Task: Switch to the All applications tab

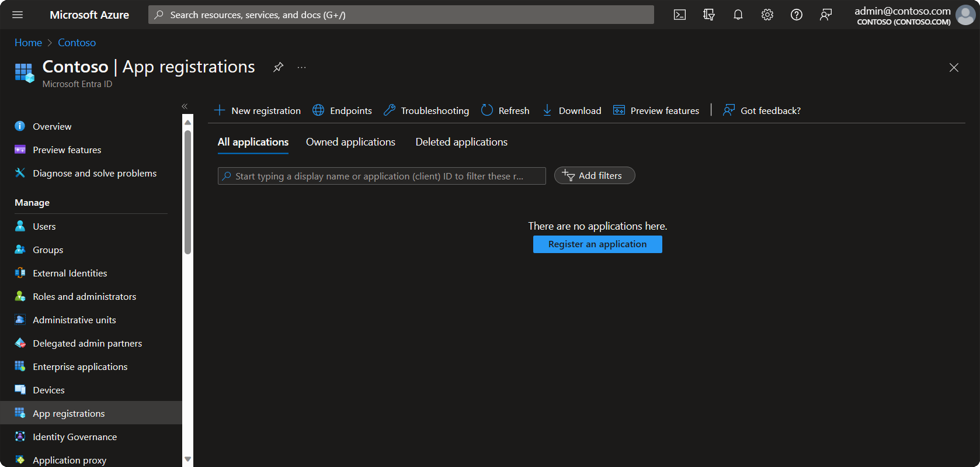Action: click(253, 142)
